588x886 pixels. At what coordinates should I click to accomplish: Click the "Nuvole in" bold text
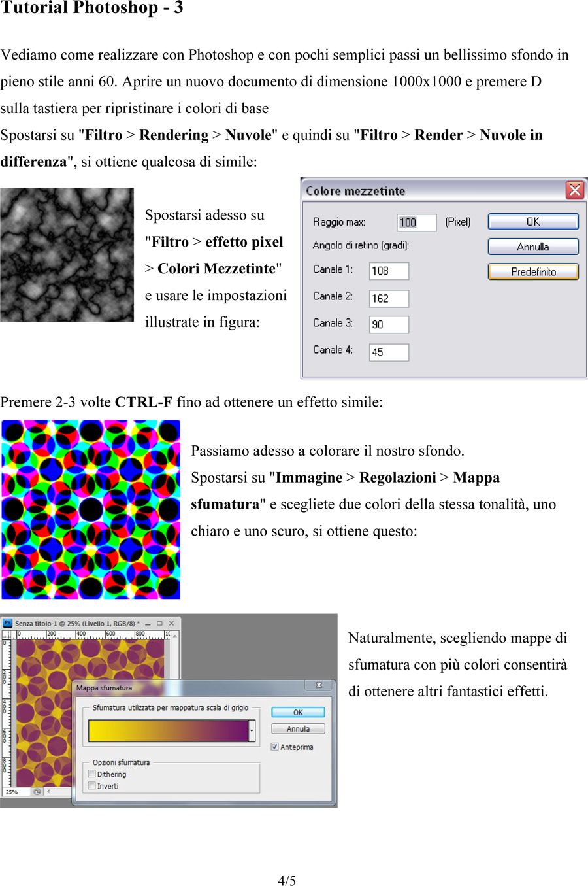click(511, 135)
